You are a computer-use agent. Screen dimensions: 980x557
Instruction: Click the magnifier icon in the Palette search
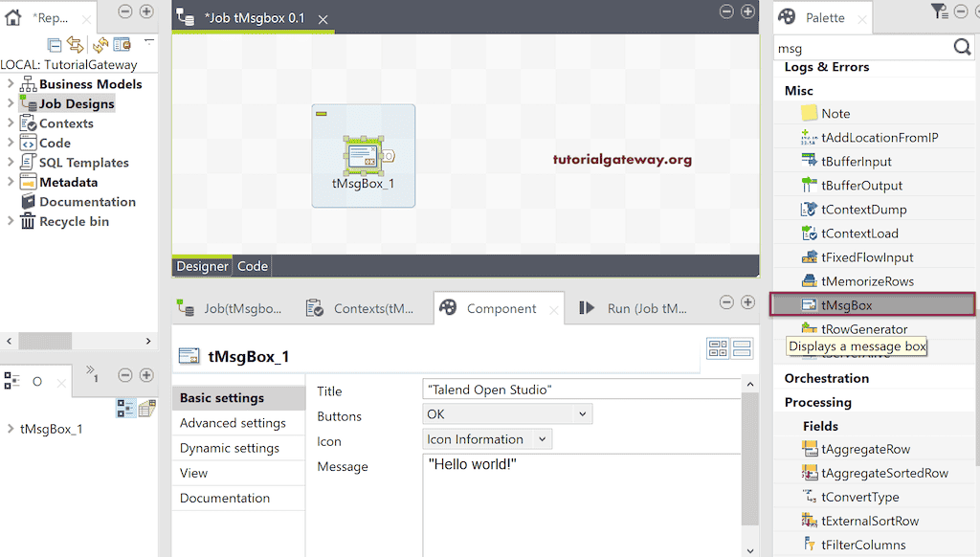point(959,48)
